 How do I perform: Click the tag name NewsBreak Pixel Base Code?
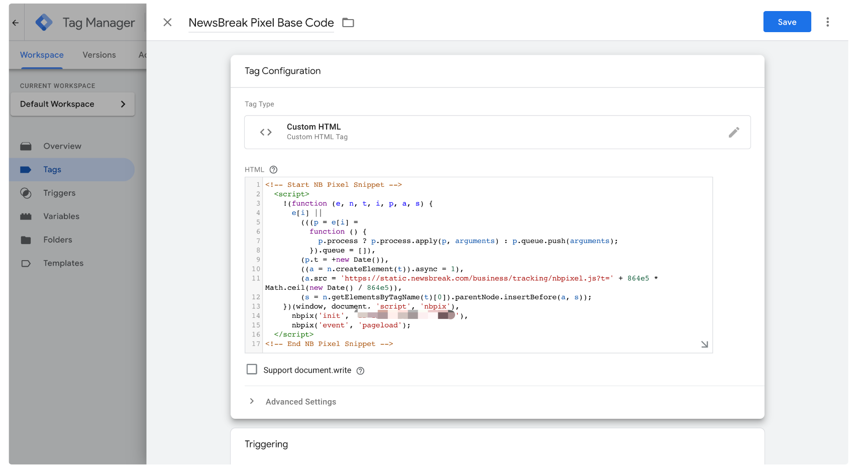point(261,23)
